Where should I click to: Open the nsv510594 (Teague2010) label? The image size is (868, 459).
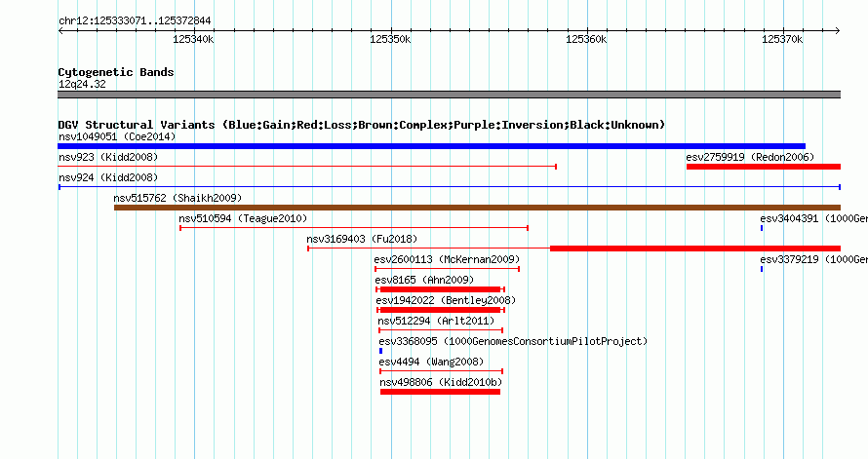[x=243, y=218]
